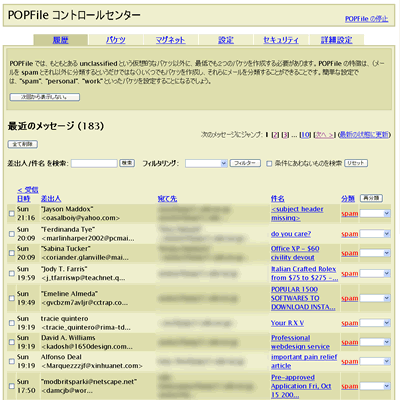Open 'POPULAR 1500 SOFTWARES' message link

tap(303, 298)
